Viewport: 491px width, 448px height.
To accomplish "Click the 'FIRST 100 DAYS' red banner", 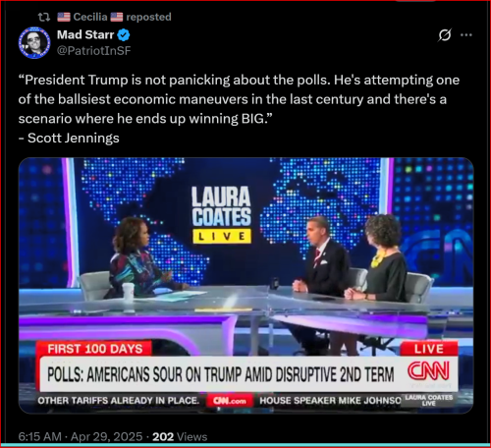I will point(94,349).
